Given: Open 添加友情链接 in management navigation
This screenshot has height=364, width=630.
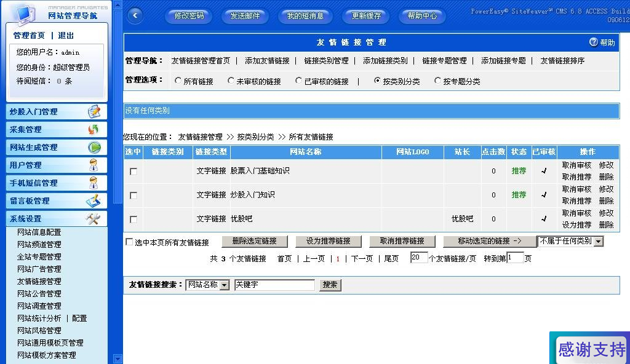Looking at the screenshot, I should pyautogui.click(x=267, y=61).
